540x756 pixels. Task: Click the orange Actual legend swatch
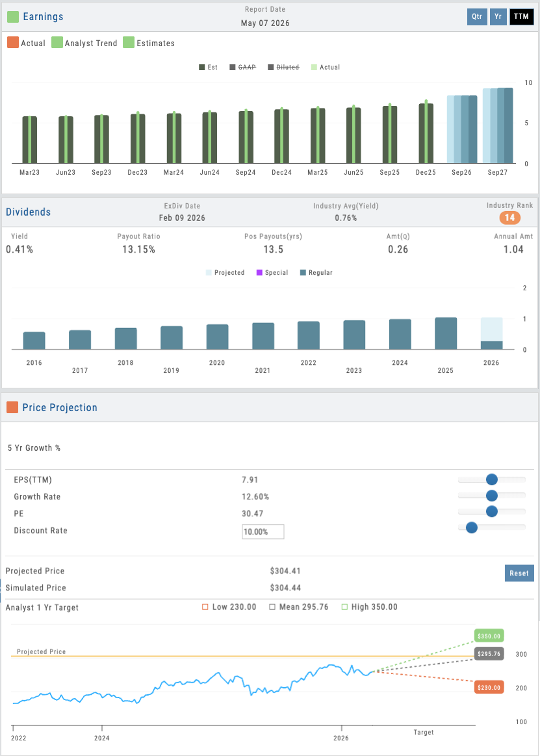click(12, 43)
